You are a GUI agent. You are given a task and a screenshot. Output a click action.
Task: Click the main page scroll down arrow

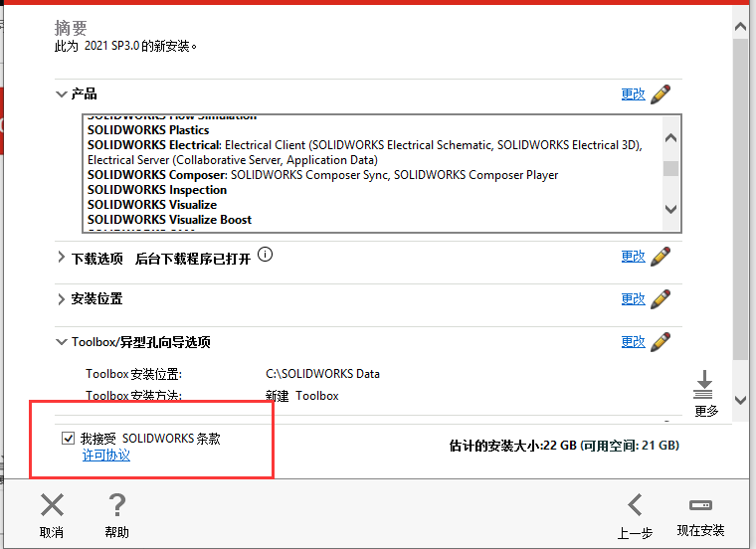[x=740, y=400]
